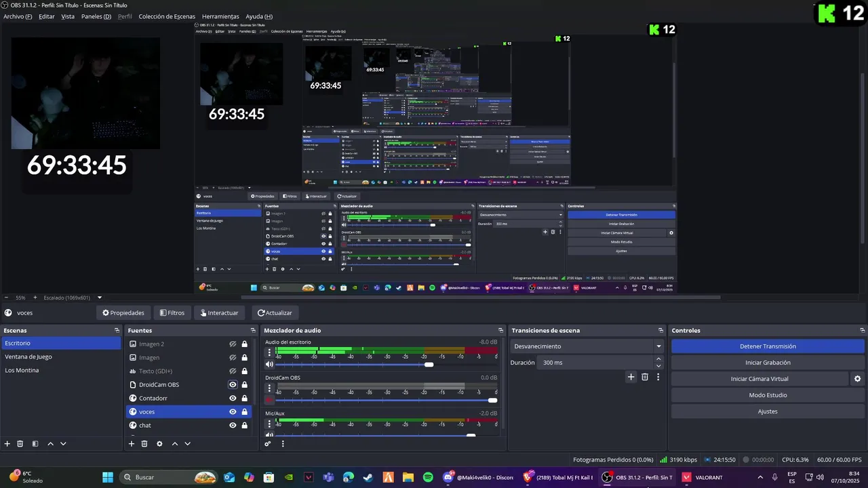Show the hidden Imagen 2 source
This screenshot has height=488, width=868.
[x=233, y=344]
